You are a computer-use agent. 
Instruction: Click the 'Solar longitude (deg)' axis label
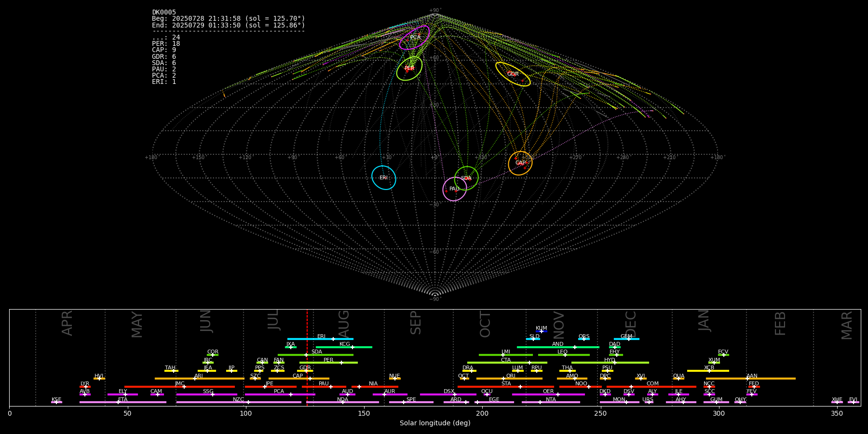coord(435,423)
